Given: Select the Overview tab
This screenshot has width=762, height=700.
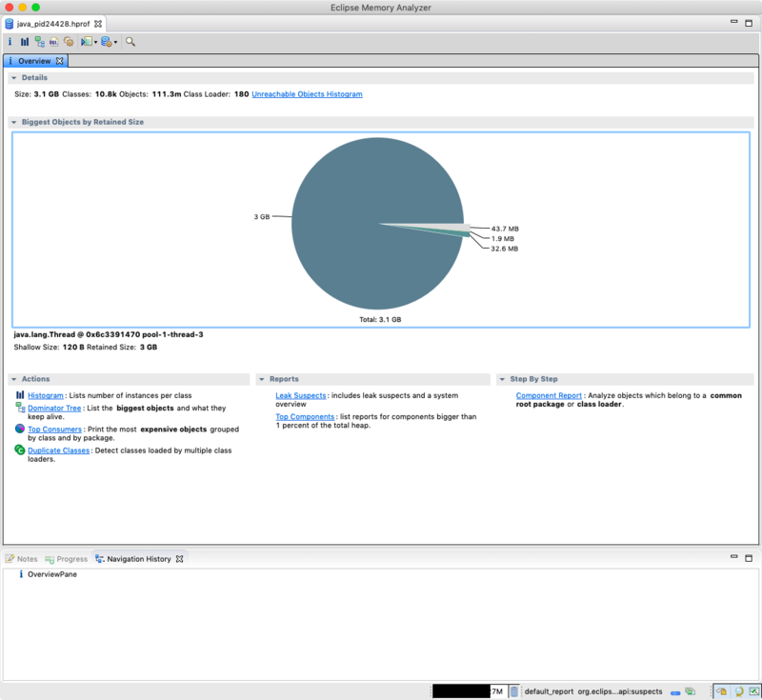Looking at the screenshot, I should click(34, 61).
